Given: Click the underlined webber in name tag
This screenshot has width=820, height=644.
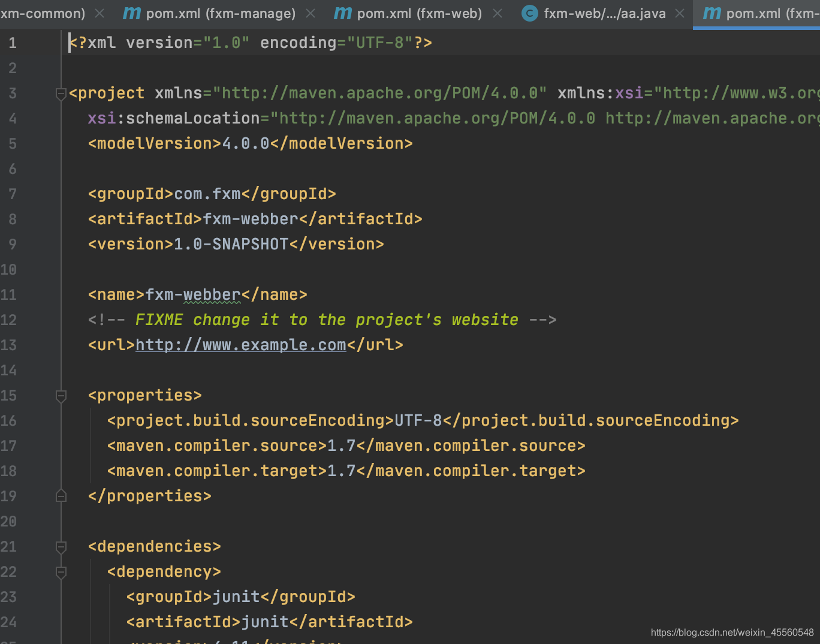Looking at the screenshot, I should click(x=212, y=294).
